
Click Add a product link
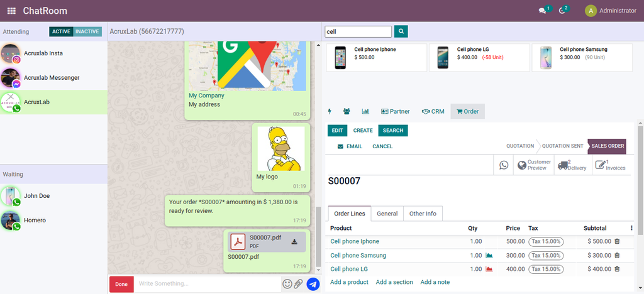tap(349, 282)
